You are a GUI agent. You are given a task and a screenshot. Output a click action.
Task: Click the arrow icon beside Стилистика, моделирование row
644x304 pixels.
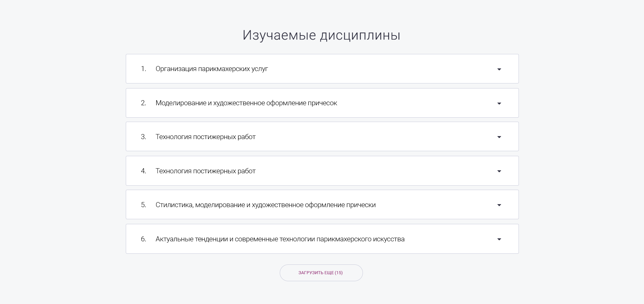[x=499, y=205]
